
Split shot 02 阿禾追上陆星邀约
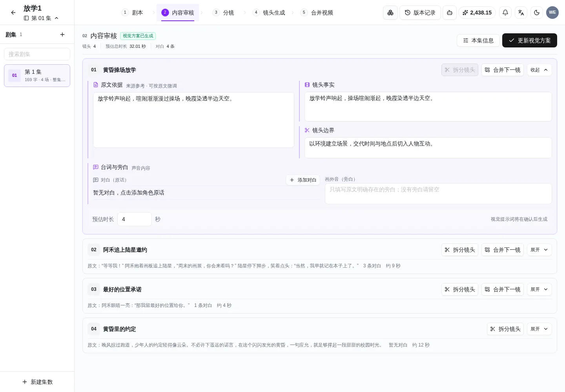click(x=460, y=250)
